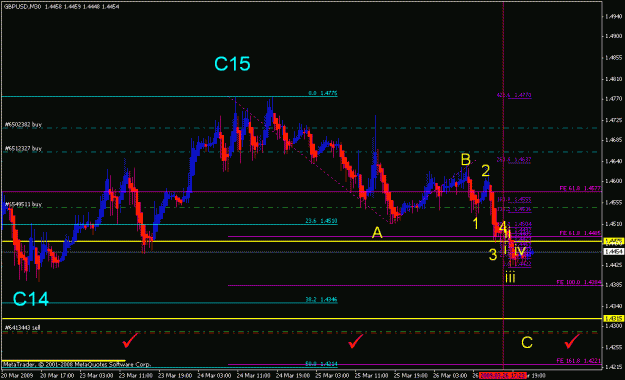Select the FE 100.0 1.4384 expansion label
The width and height of the screenshot is (625, 380).
pos(579,282)
